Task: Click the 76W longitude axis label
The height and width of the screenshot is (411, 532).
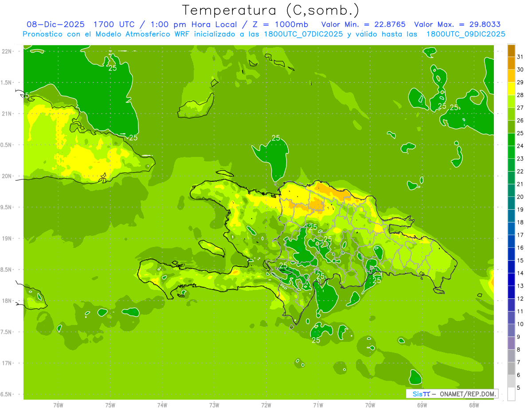Action: [x=58, y=405]
